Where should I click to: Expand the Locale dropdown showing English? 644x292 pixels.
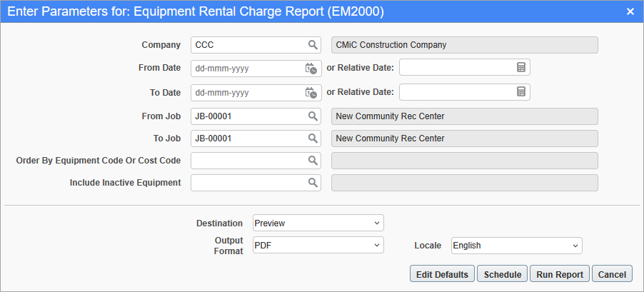(x=517, y=246)
